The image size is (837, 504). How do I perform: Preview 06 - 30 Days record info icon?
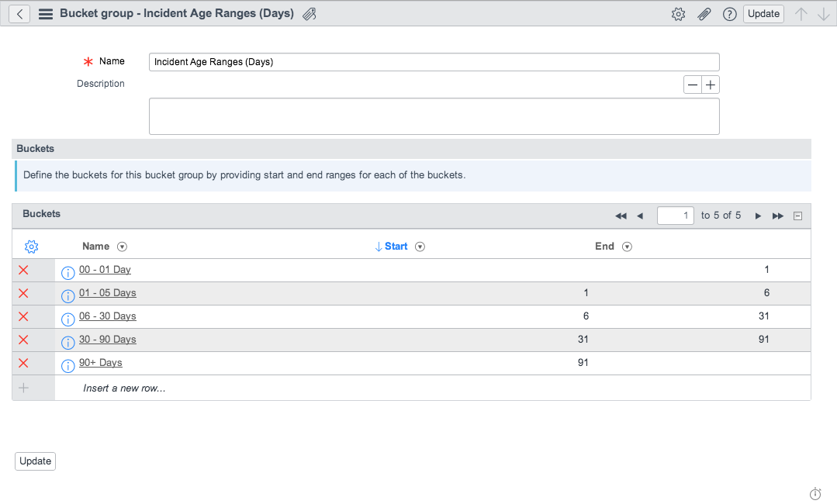click(x=67, y=319)
